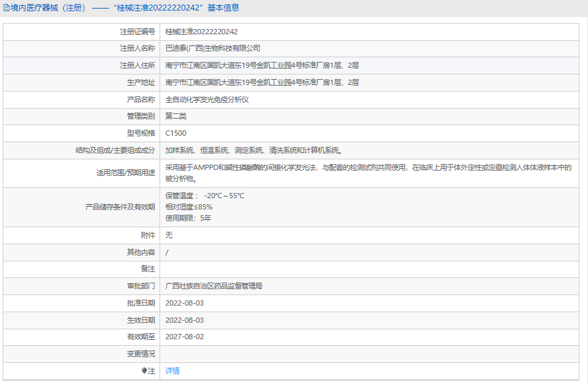Screen dimensions: 588x384
Task: Click the 结构及组成/主要组成成分 label
Action: tap(115, 151)
